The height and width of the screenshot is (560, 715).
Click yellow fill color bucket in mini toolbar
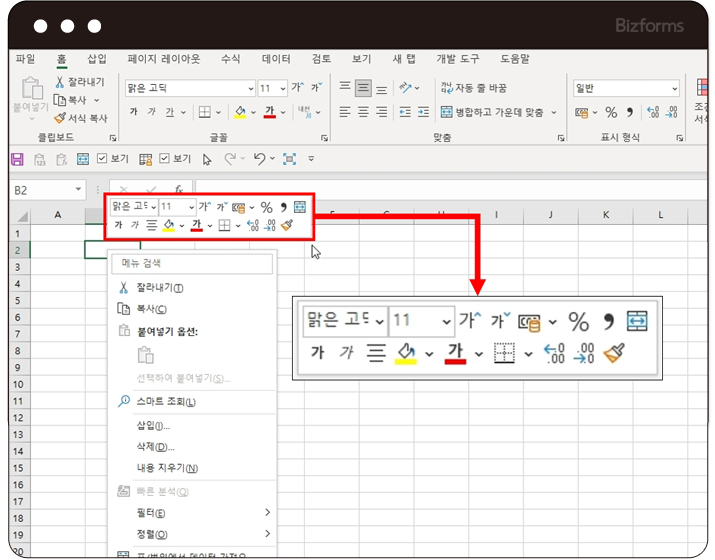(169, 225)
